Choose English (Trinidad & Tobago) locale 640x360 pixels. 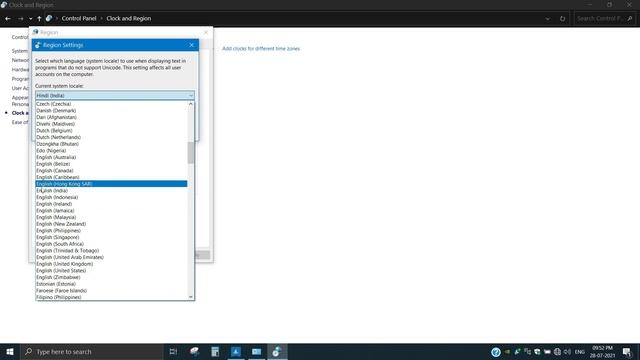111,251
